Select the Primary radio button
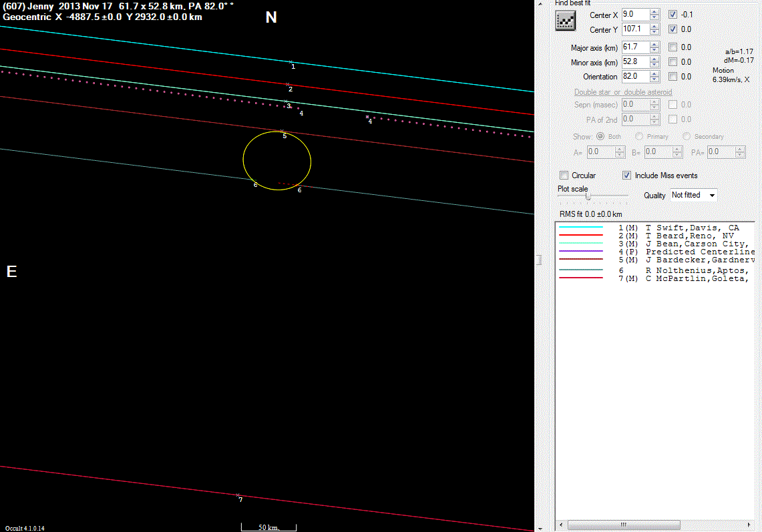762x532 pixels. [639, 137]
